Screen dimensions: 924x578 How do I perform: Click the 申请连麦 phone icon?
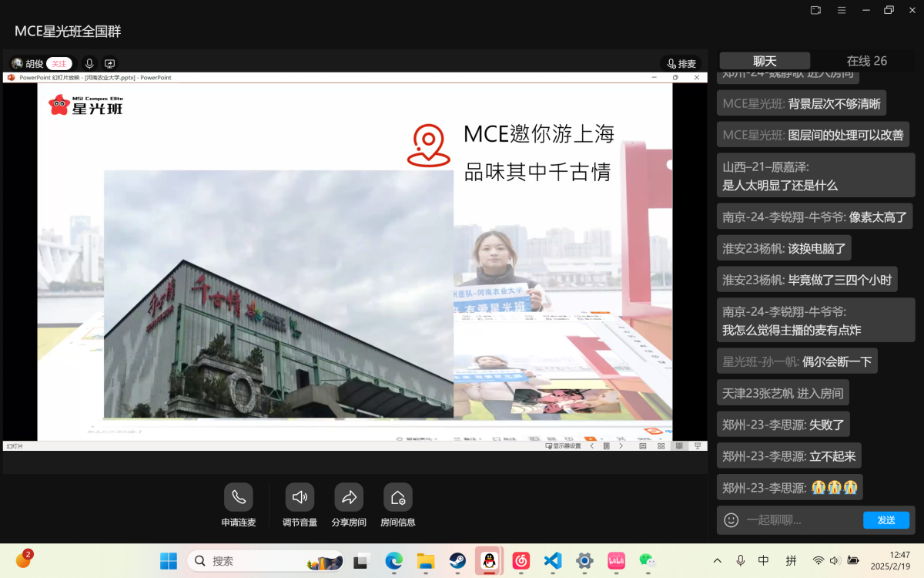point(239,498)
